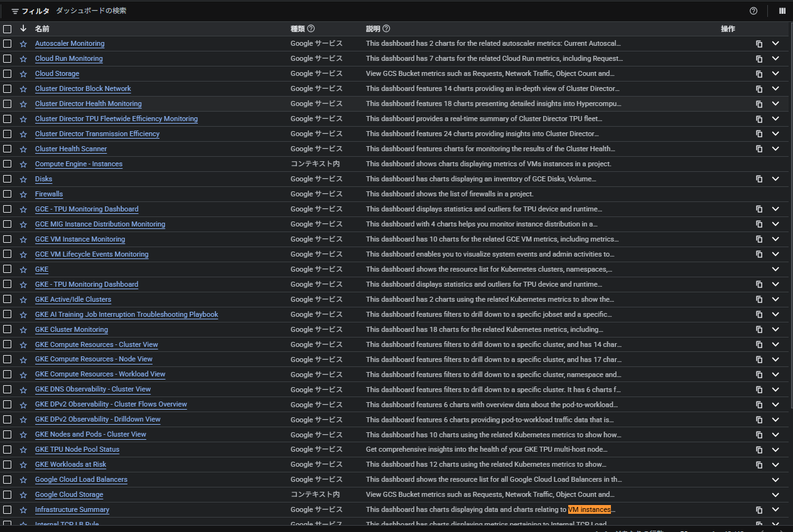Open the GKE AI Training Job Interruption playbook
The width and height of the screenshot is (793, 532).
pos(126,315)
